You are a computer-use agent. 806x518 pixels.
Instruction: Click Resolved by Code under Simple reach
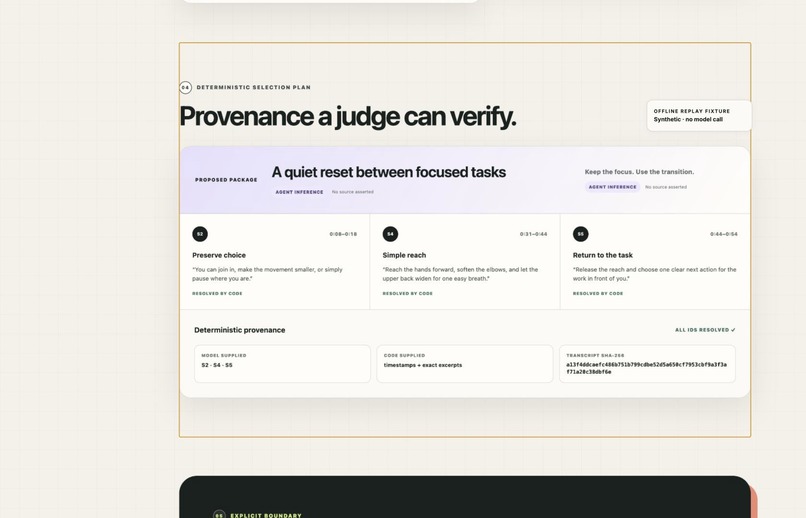(408, 294)
